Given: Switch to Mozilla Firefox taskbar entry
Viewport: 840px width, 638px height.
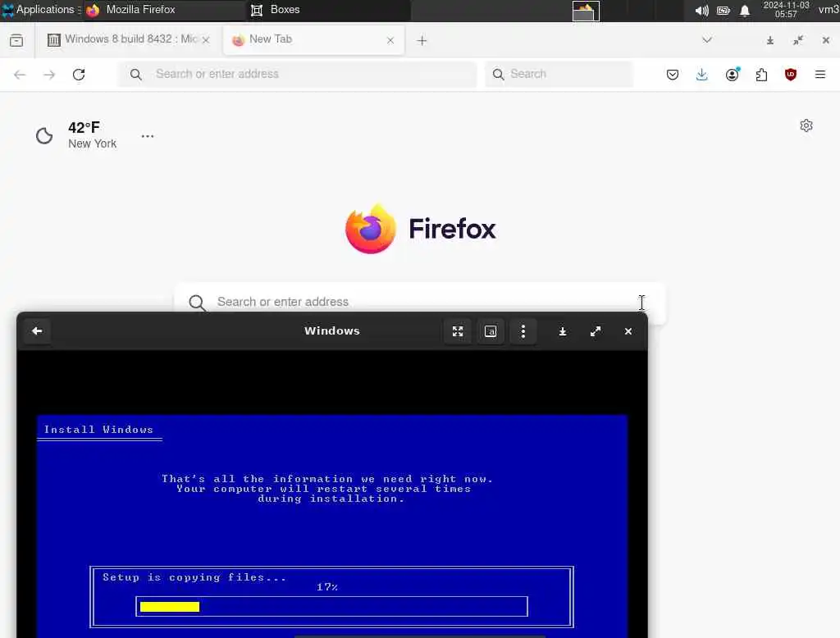Looking at the screenshot, I should coord(164,10).
